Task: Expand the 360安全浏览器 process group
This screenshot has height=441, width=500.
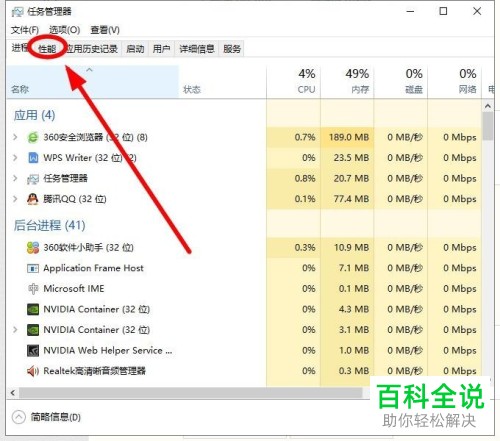Action: pos(15,137)
